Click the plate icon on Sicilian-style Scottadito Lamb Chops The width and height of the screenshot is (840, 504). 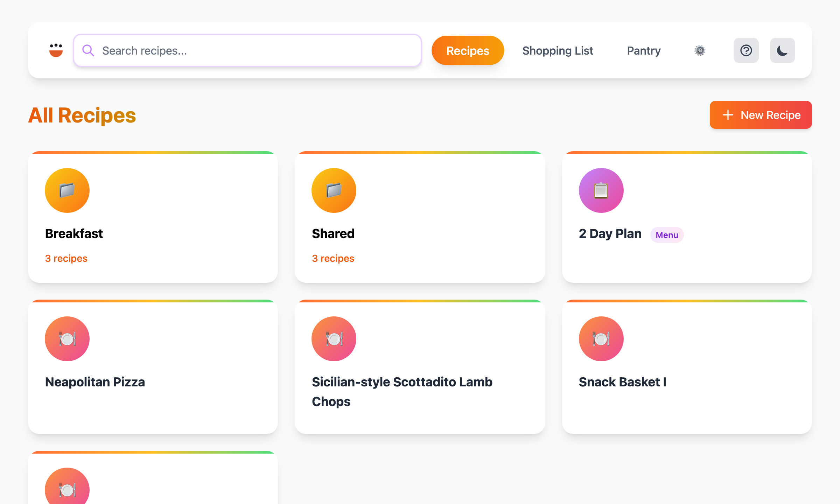point(334,338)
